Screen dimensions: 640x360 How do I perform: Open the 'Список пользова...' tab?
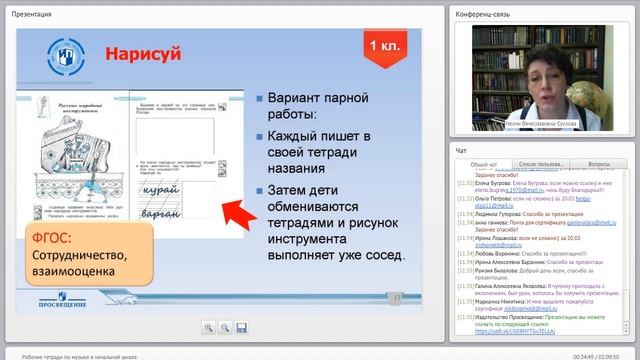[540, 164]
